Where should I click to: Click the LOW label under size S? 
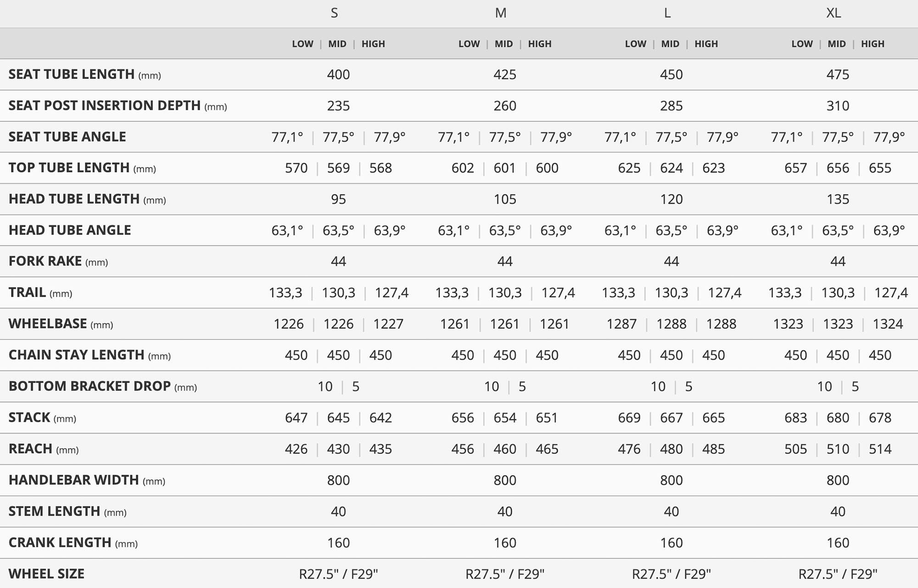[x=302, y=44]
